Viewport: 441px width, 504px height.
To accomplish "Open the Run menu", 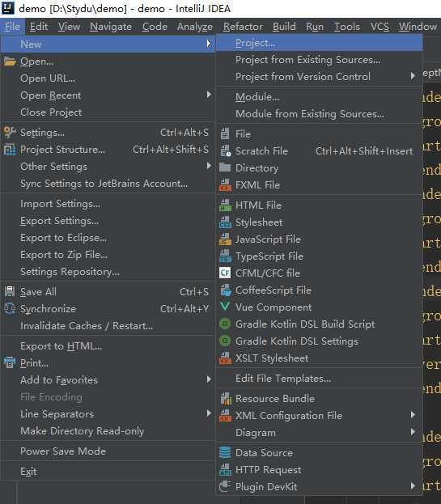I will pos(315,27).
